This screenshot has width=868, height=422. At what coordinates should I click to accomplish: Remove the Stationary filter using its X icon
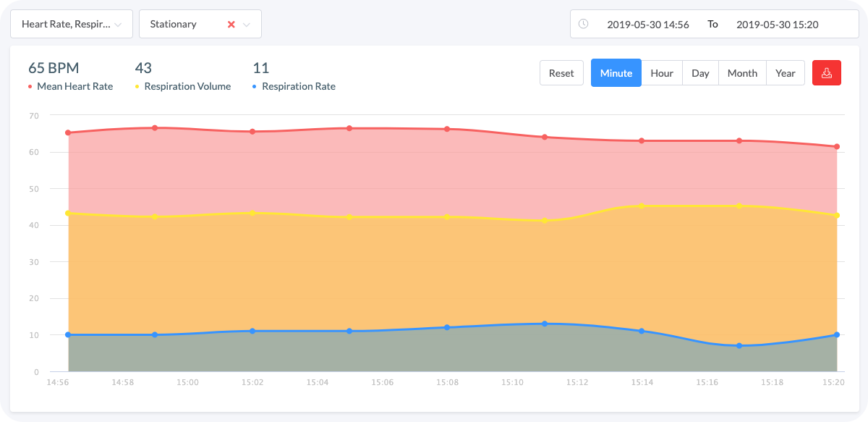231,24
